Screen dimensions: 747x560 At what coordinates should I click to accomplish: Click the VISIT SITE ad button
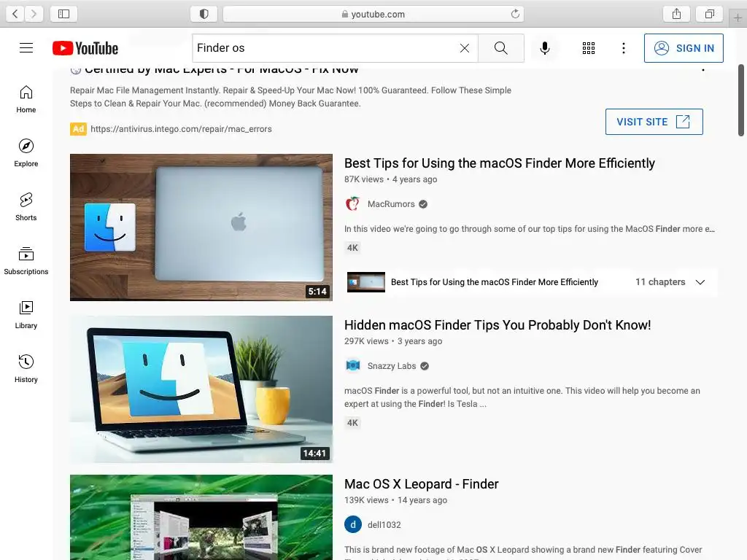(654, 122)
